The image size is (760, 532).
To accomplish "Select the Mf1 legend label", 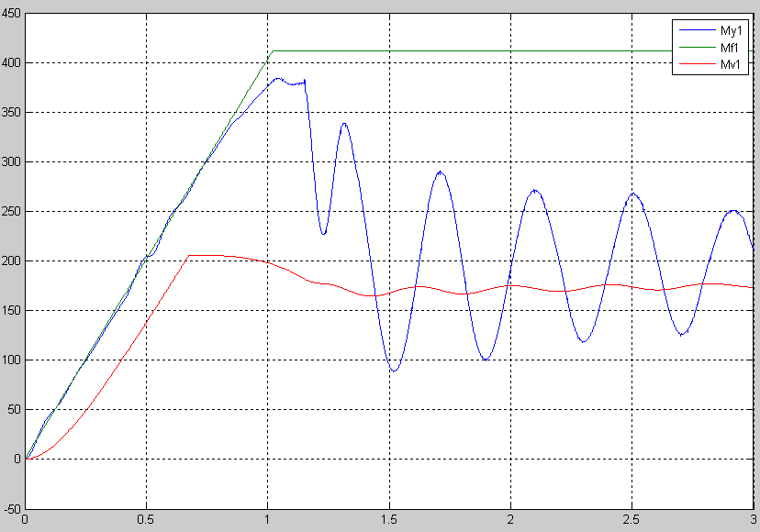I will click(x=730, y=48).
